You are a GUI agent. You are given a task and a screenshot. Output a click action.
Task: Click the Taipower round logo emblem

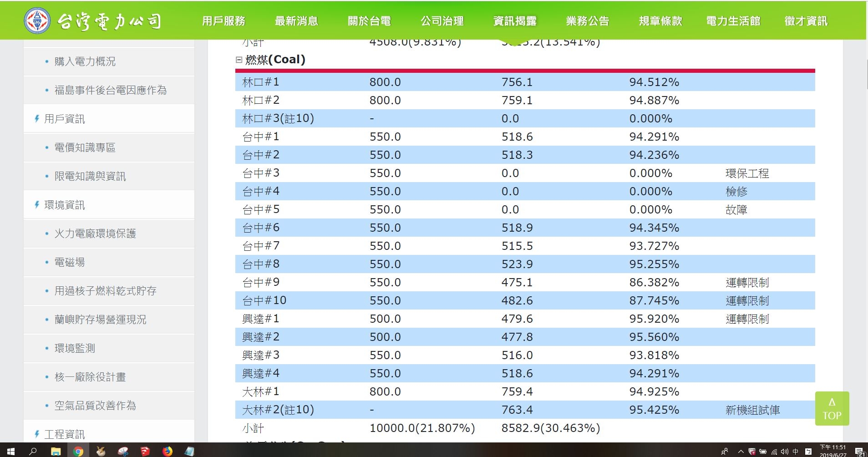pos(37,20)
